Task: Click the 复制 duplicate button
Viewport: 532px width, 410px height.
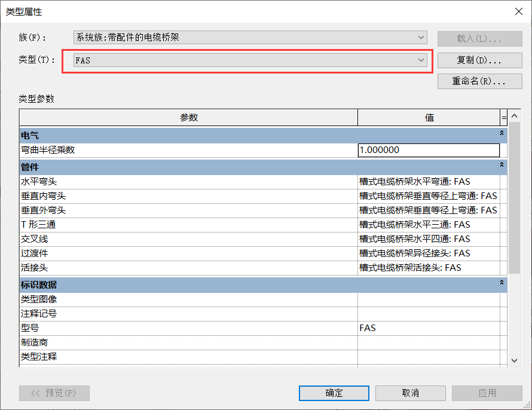Action: point(471,60)
